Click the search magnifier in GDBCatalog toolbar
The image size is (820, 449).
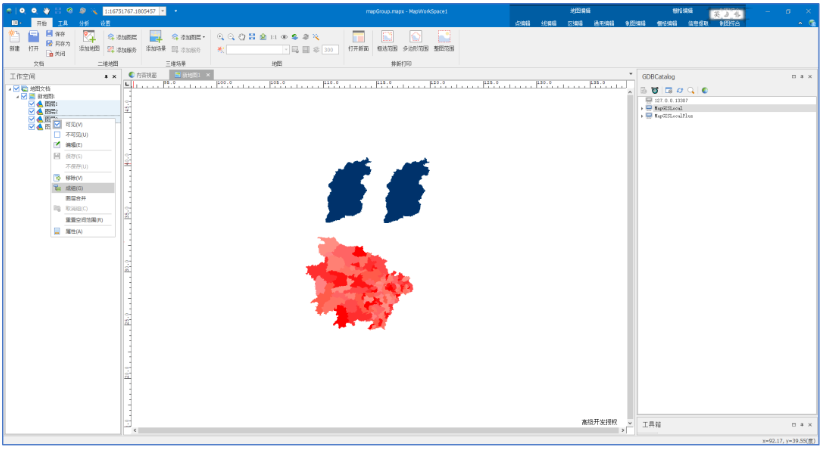pos(691,90)
